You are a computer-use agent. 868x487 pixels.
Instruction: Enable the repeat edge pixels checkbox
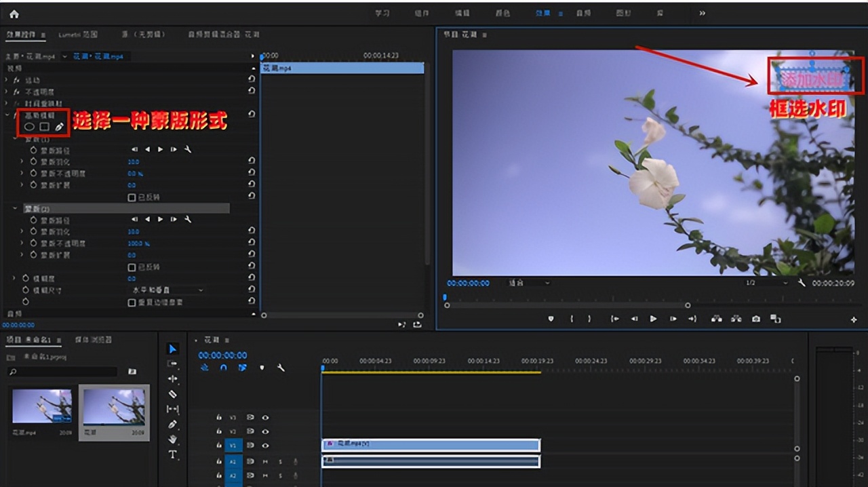point(132,303)
